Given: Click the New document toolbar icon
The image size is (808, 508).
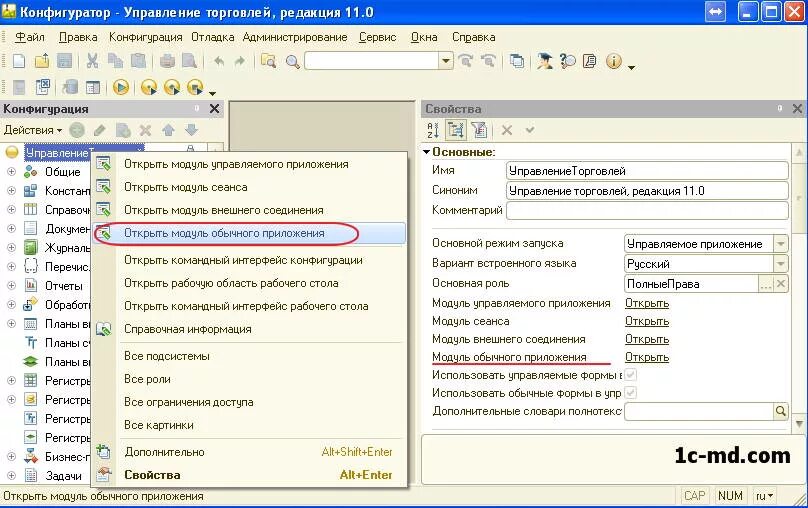Looking at the screenshot, I should (19, 61).
